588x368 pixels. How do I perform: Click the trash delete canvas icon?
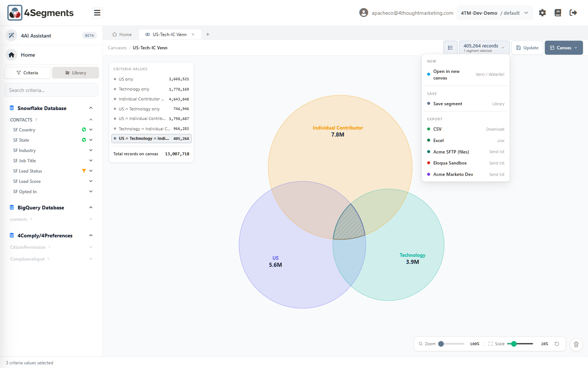[576, 344]
